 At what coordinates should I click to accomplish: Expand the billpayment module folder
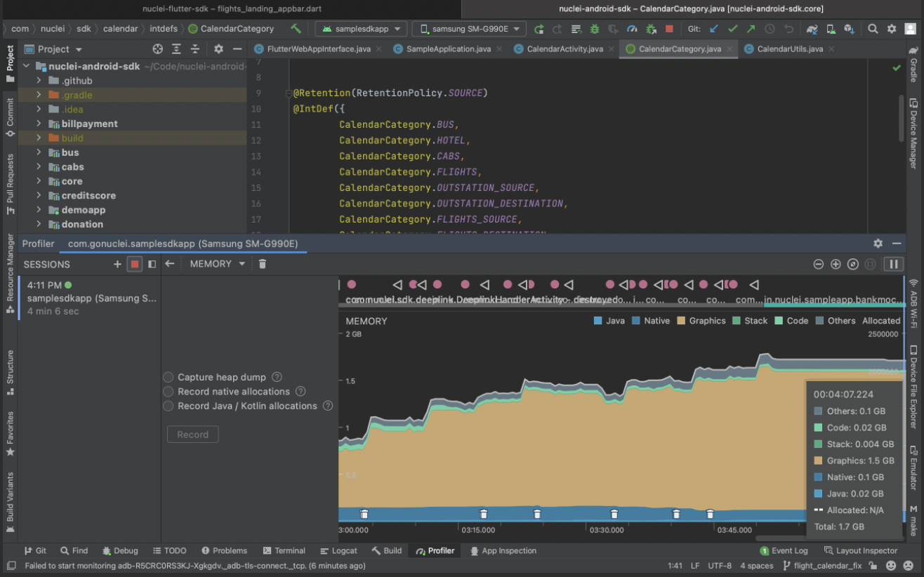point(39,124)
